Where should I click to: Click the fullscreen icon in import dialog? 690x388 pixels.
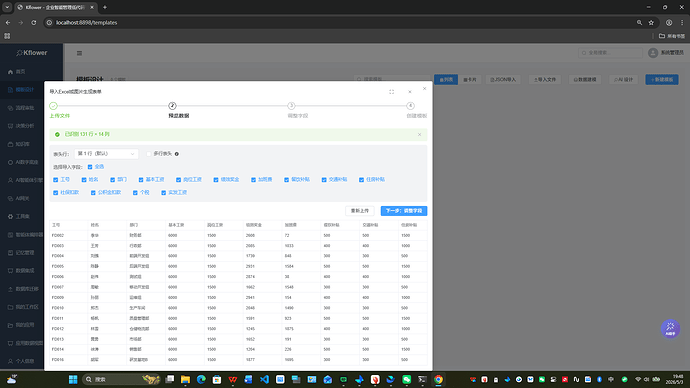point(392,92)
